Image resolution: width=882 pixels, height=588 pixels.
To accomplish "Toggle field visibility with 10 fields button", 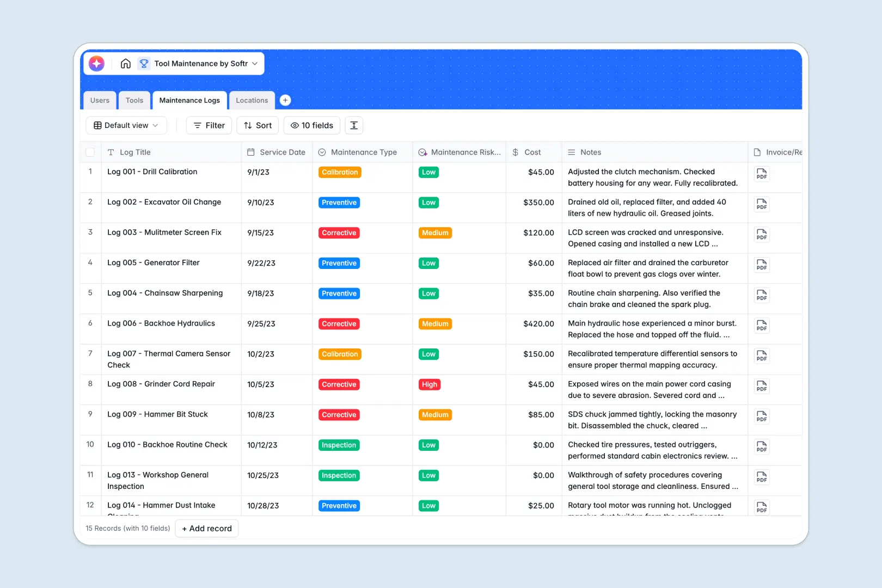I will pos(312,125).
